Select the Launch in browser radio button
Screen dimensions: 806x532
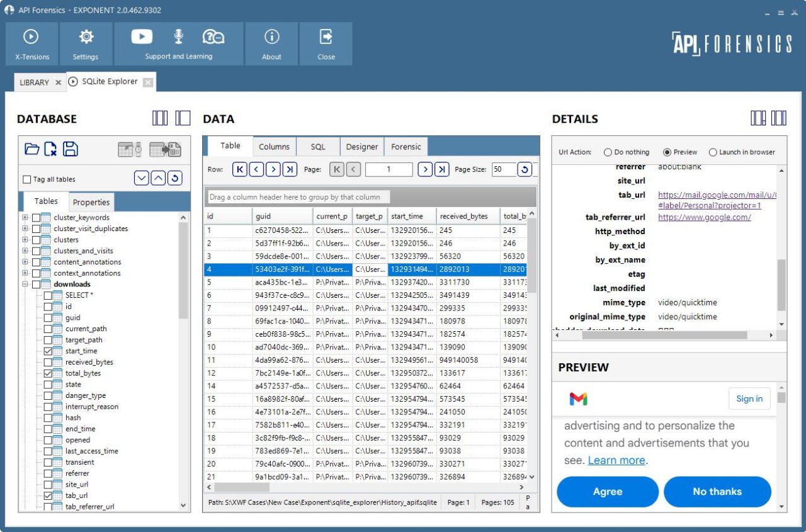click(713, 152)
